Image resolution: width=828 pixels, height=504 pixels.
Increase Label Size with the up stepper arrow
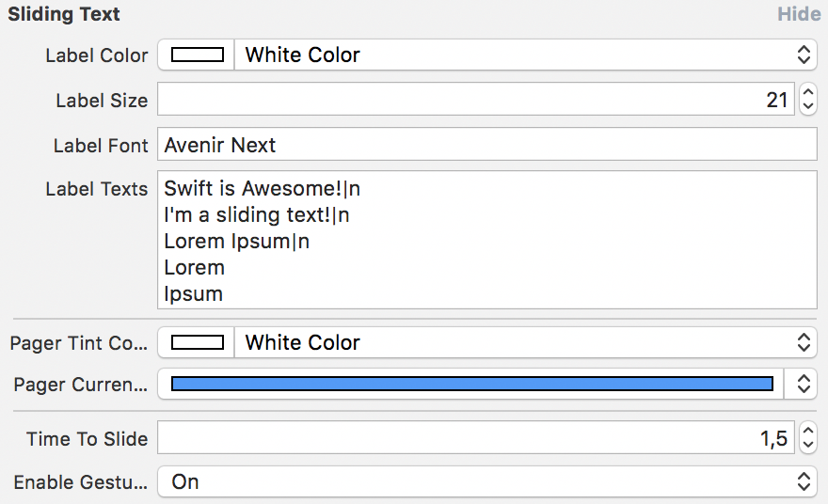pos(807,92)
